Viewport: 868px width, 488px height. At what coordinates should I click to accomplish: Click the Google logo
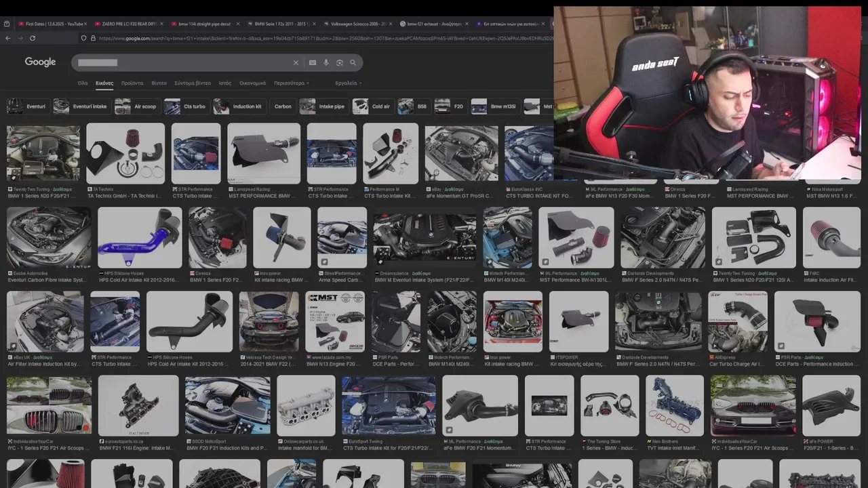coord(40,62)
